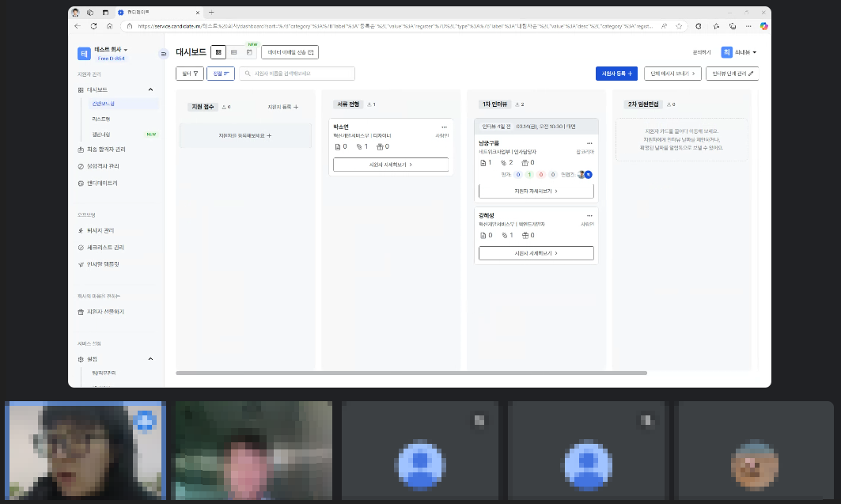Open browser home icon
Screen dimensions: 841x504
click(109, 26)
